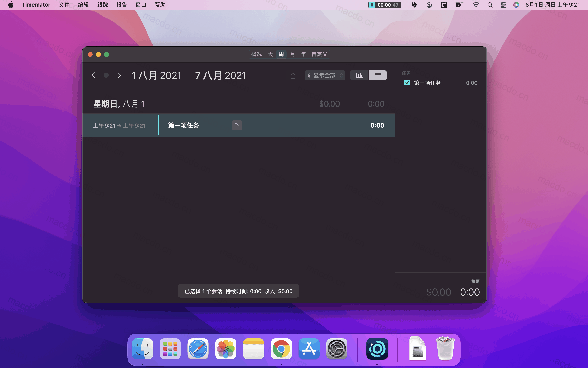Viewport: 588px width, 368px height.
Task: Open App Store from the Dock
Action: pos(309,349)
